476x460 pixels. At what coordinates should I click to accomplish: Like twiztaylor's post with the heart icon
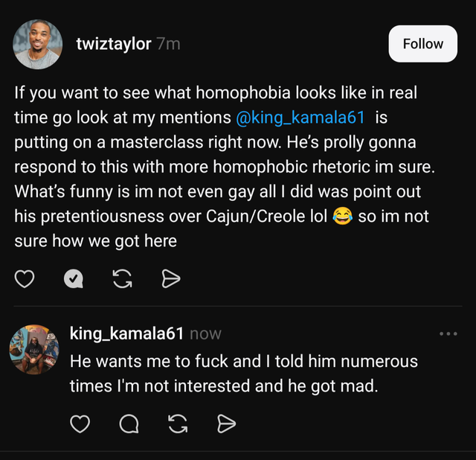pos(25,278)
